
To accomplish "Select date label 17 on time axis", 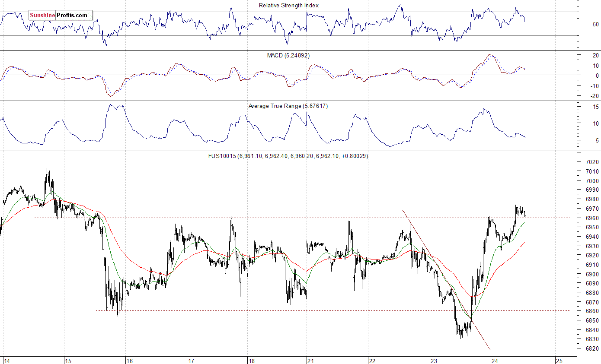I will pyautogui.click(x=191, y=361).
